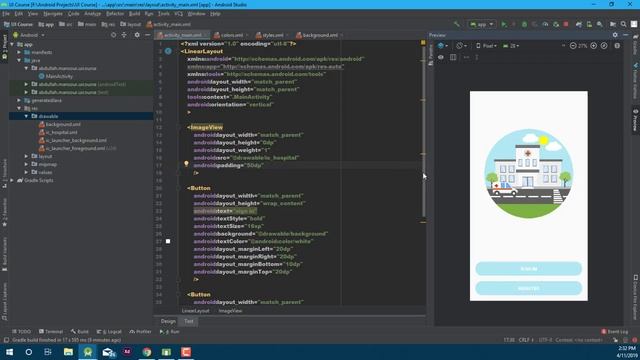Screen dimensions: 640x360
Task: Zoom in the layout preview
Action: 594,46
